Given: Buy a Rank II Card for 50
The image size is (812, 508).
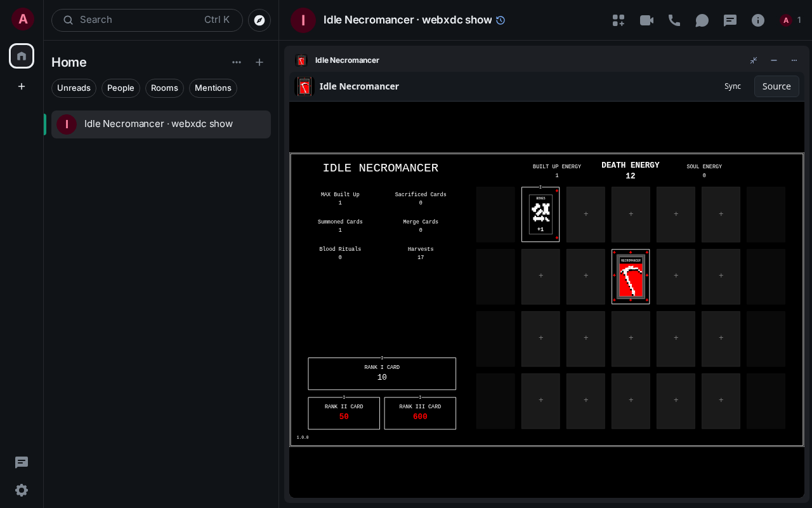Looking at the screenshot, I should tap(344, 413).
